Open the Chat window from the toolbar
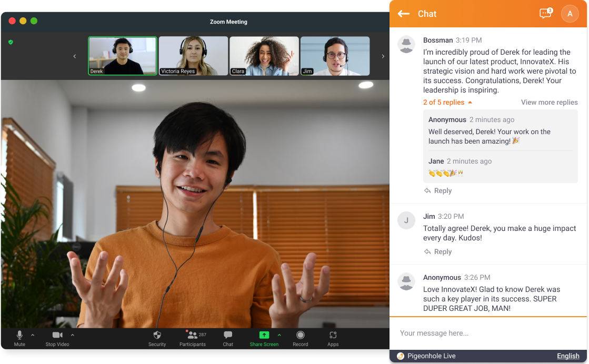589x364 pixels. tap(228, 338)
